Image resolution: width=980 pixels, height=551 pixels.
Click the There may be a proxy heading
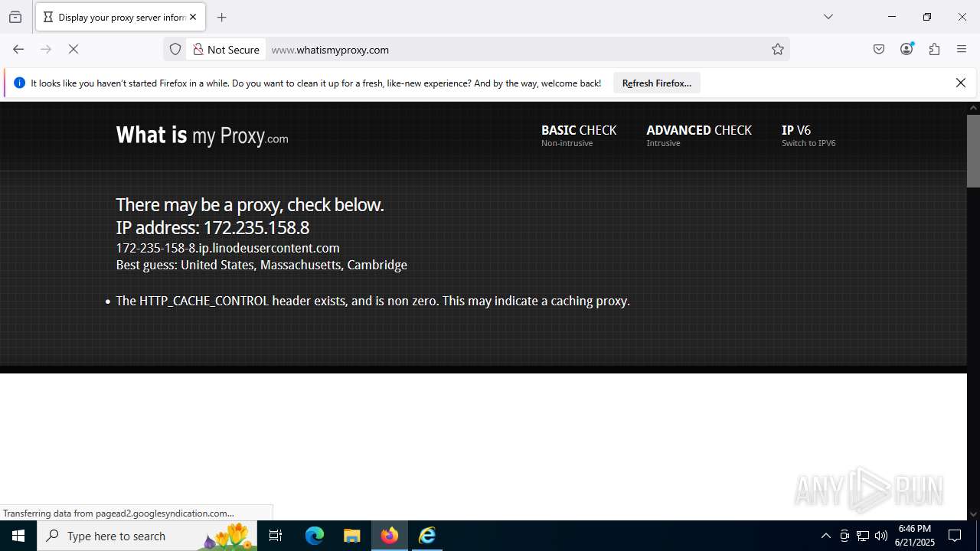[x=250, y=204]
